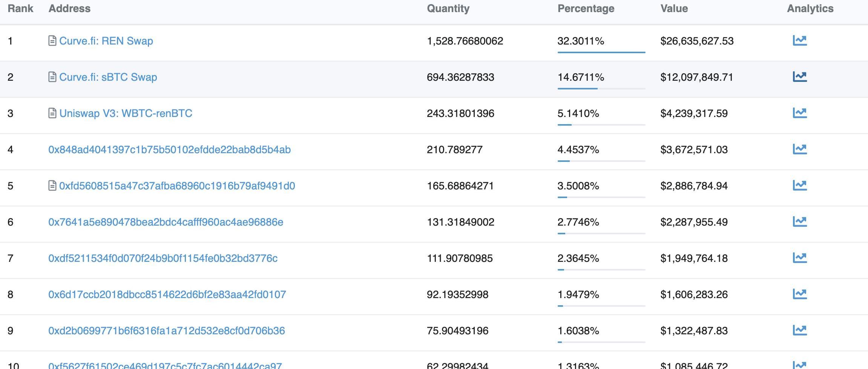
Task: Open analytics chart icon in rank 5 row
Action: point(799,185)
